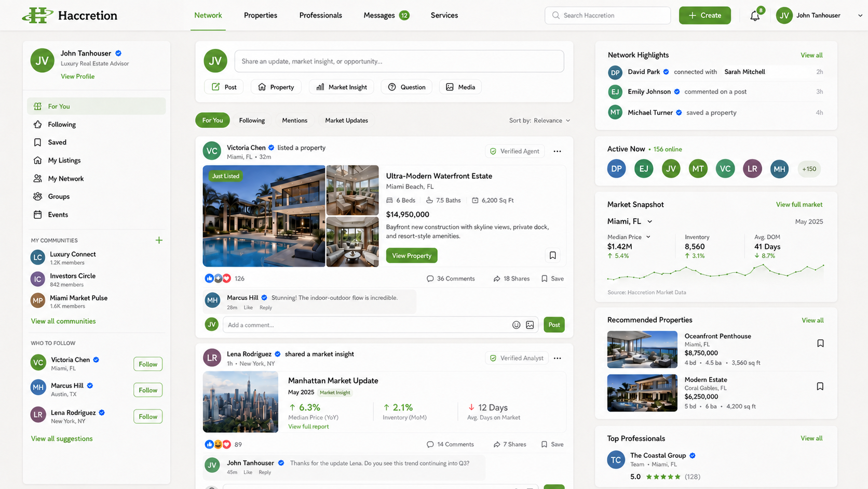
Task: Click View all communities link
Action: click(x=63, y=321)
